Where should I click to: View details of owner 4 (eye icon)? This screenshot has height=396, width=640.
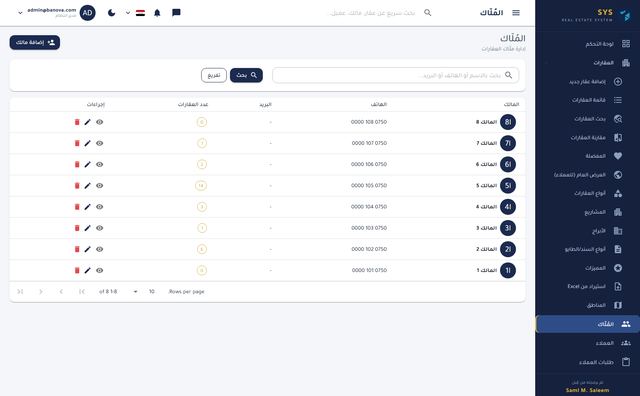tap(100, 207)
